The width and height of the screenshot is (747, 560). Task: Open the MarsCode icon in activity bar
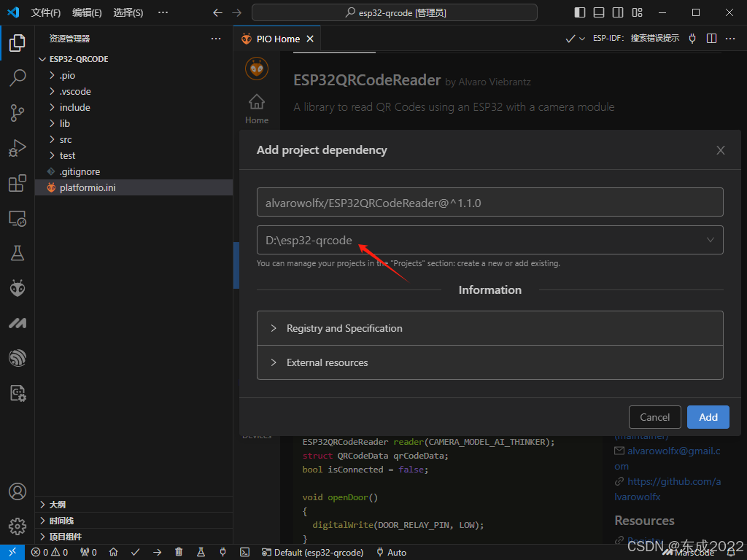pos(18,323)
